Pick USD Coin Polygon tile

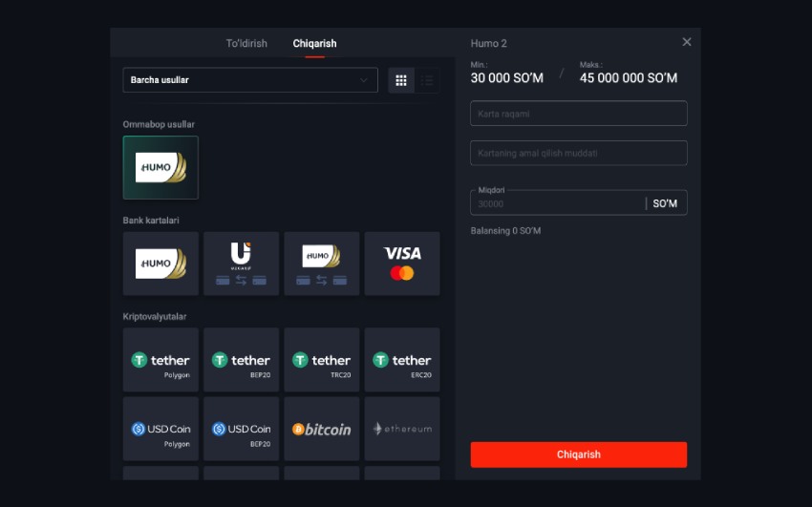(x=160, y=429)
